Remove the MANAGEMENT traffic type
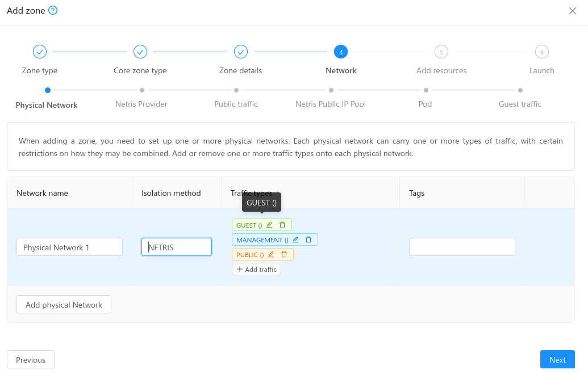The width and height of the screenshot is (588, 378). coord(308,240)
